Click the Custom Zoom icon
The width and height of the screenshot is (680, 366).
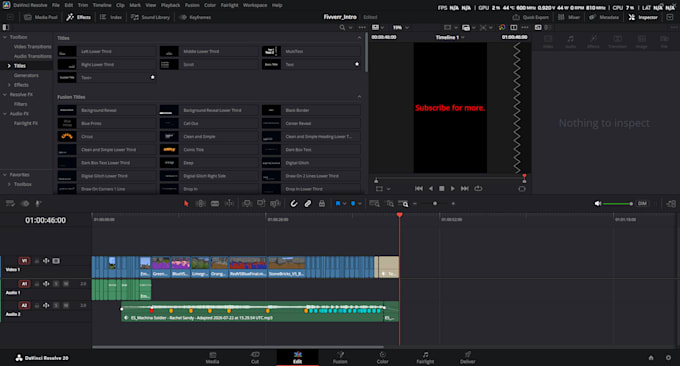(404, 203)
